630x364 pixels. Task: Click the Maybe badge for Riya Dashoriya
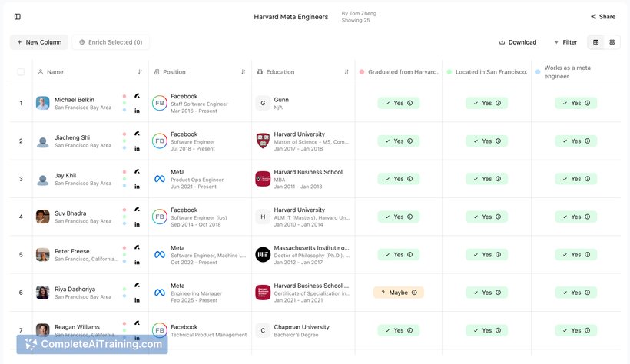[398, 293]
